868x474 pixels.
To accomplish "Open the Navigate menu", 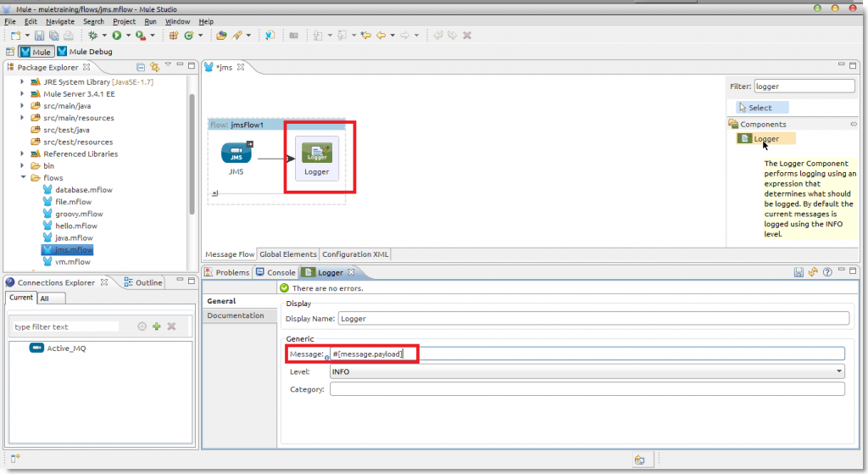I will 60,21.
